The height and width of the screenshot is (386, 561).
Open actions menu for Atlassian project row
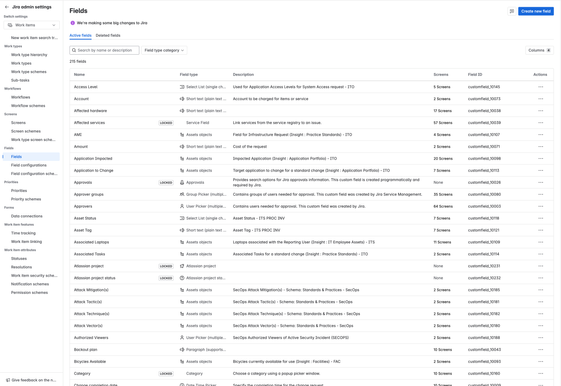(x=540, y=266)
